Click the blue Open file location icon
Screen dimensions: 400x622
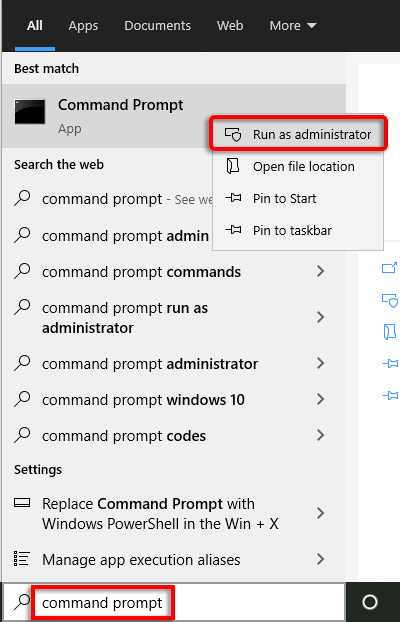point(390,332)
